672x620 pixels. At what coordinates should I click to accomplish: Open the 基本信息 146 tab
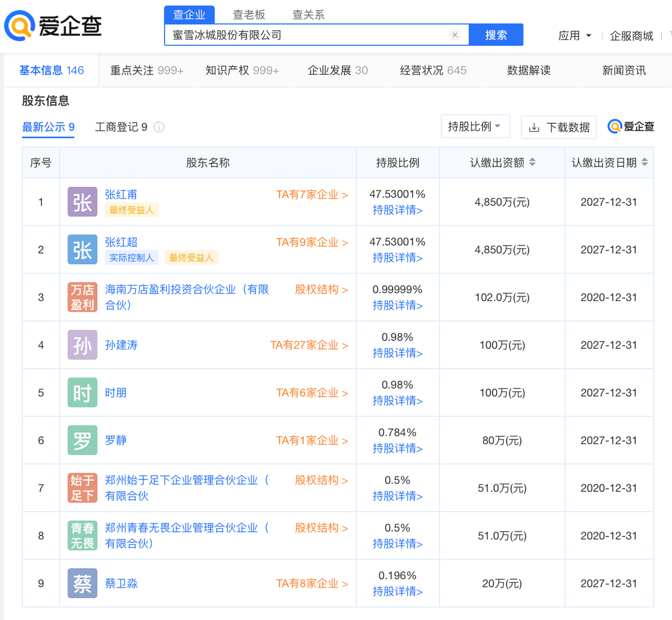coord(52,71)
